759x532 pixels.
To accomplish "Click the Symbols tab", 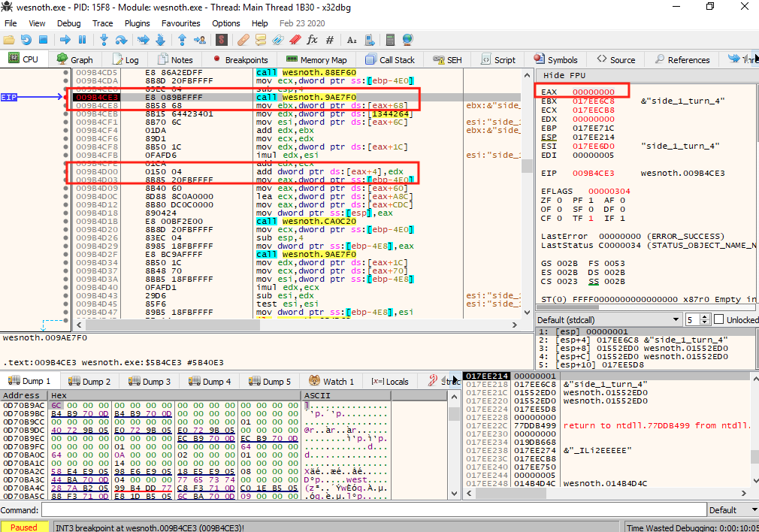I will (555, 59).
